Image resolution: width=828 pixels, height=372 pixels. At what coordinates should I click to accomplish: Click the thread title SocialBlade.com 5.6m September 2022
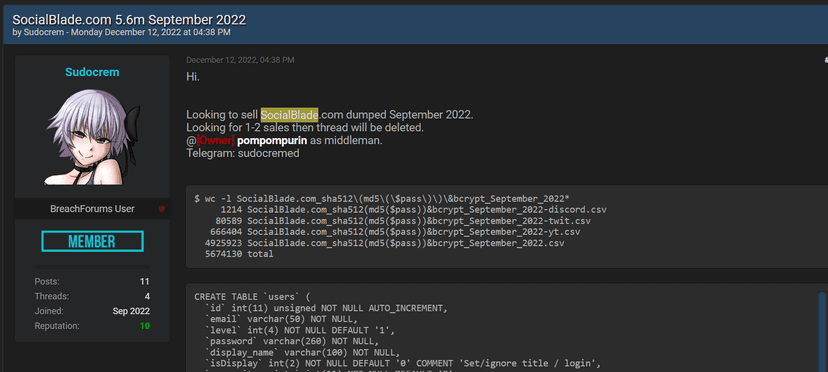(129, 20)
